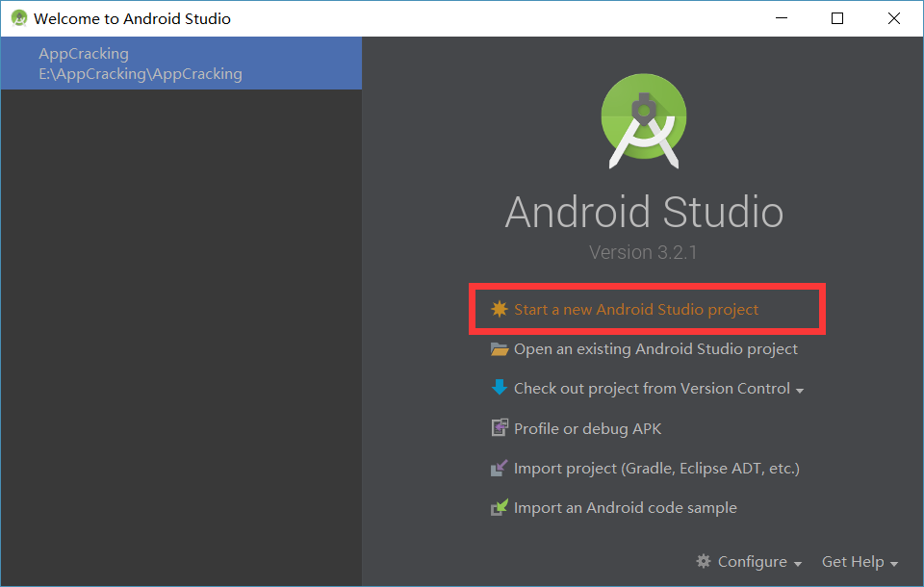Expand the Check out project from Version Control options

[x=802, y=388]
